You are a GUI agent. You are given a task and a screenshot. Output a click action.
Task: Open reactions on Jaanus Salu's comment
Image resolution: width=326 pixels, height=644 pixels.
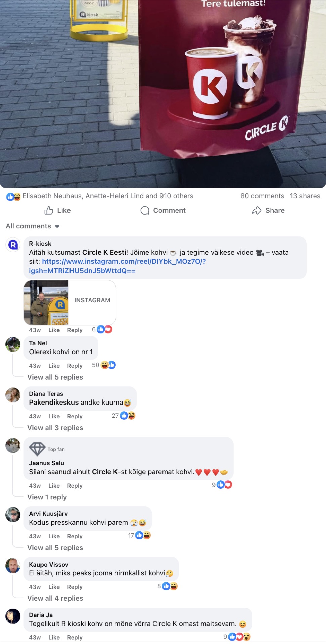click(224, 485)
